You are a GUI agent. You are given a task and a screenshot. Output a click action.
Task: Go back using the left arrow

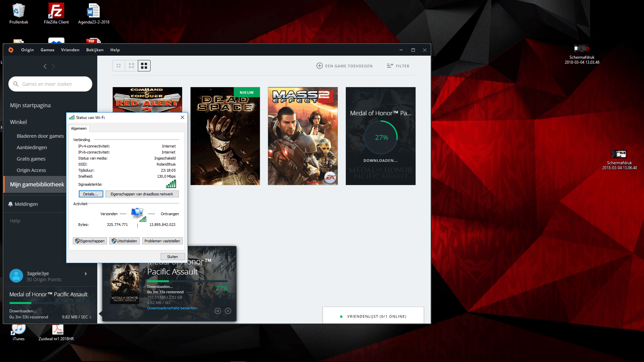tap(45, 66)
